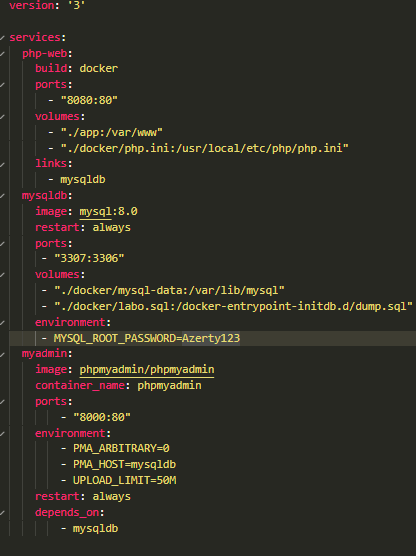Click the 'UPLOAD_LIMIT=50M' environment entry
This screenshot has height=556, width=416.
pyautogui.click(x=124, y=480)
